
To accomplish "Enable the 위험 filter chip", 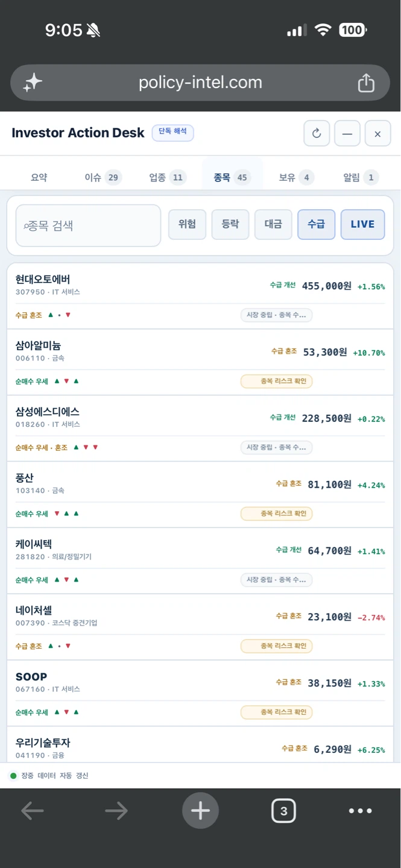I will click(x=187, y=224).
